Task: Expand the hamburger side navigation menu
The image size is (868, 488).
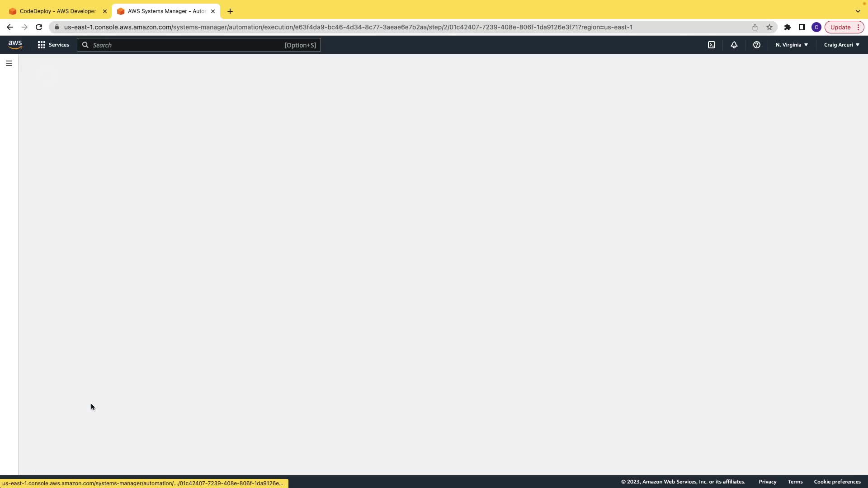Action: click(x=9, y=63)
